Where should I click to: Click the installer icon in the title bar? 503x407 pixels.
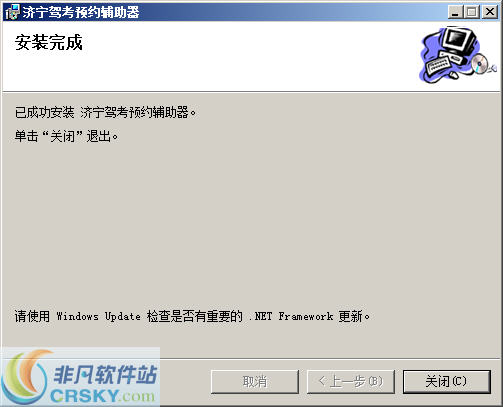click(x=12, y=12)
